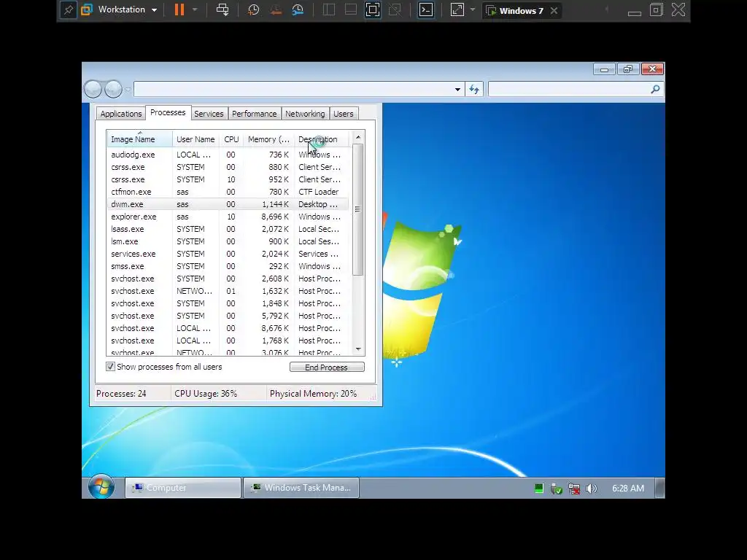Select the Windows Task Manager taskbar button
The image size is (747, 560).
[301, 488]
